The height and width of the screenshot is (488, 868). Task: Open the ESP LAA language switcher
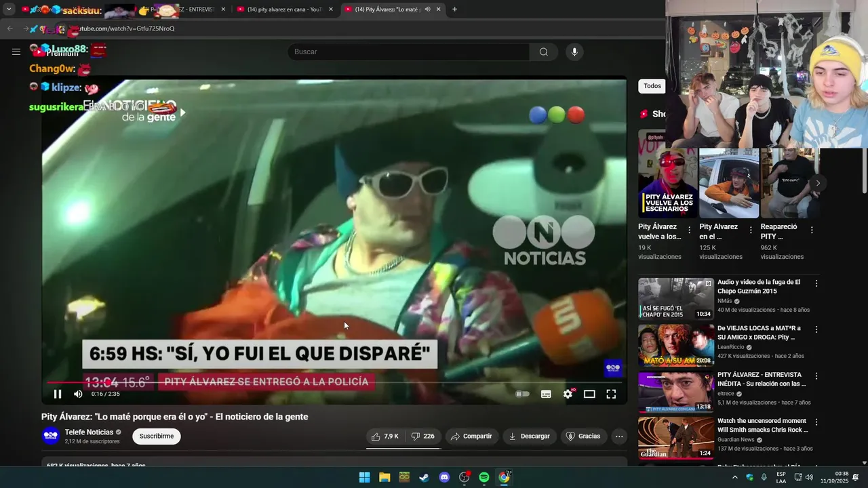[781, 477]
